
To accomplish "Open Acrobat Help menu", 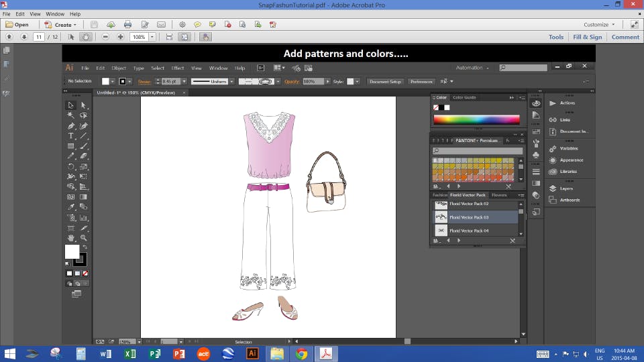I will click(x=75, y=14).
